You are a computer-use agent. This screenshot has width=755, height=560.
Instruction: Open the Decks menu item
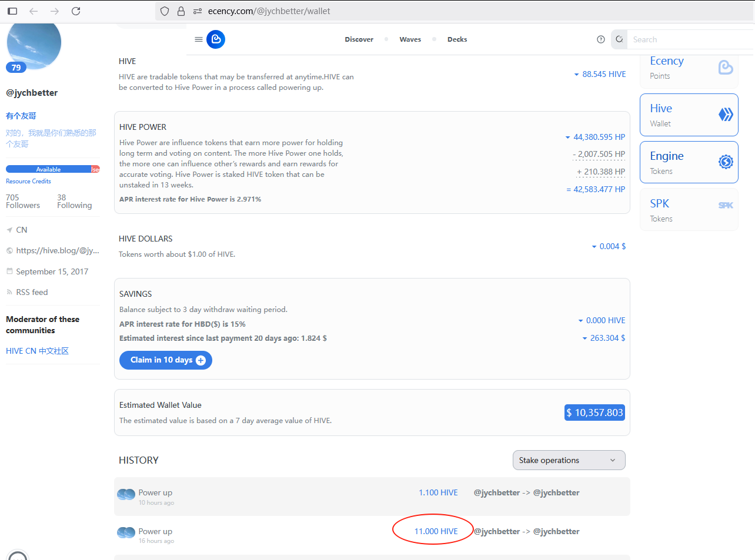pyautogui.click(x=457, y=39)
